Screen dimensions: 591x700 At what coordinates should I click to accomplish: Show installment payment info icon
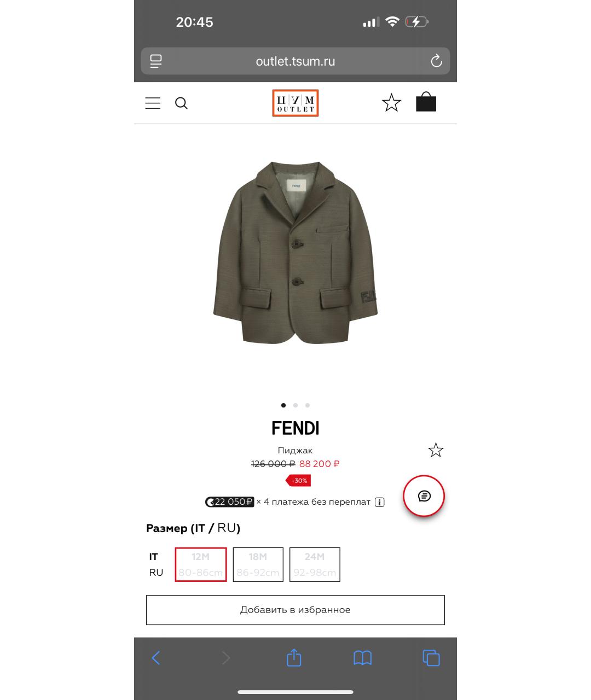point(380,502)
